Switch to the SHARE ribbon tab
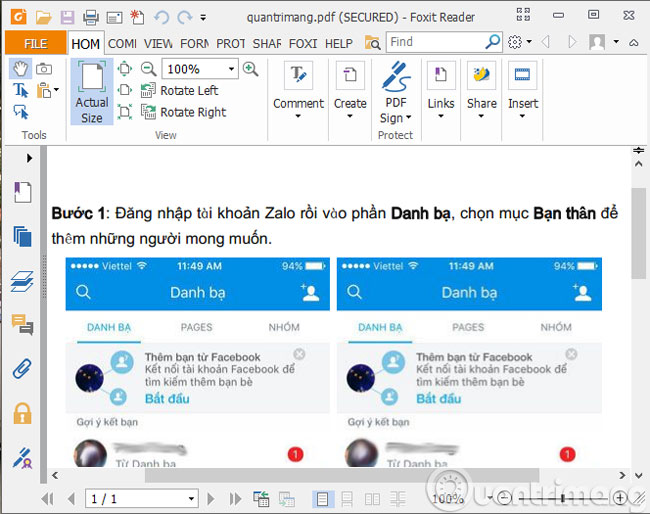The height and width of the screenshot is (514, 650). [x=267, y=43]
